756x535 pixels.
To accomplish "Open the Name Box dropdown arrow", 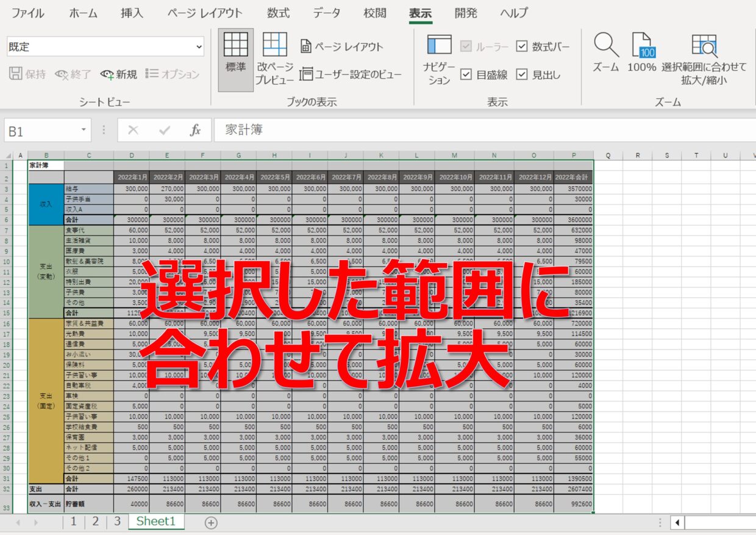I will (84, 131).
